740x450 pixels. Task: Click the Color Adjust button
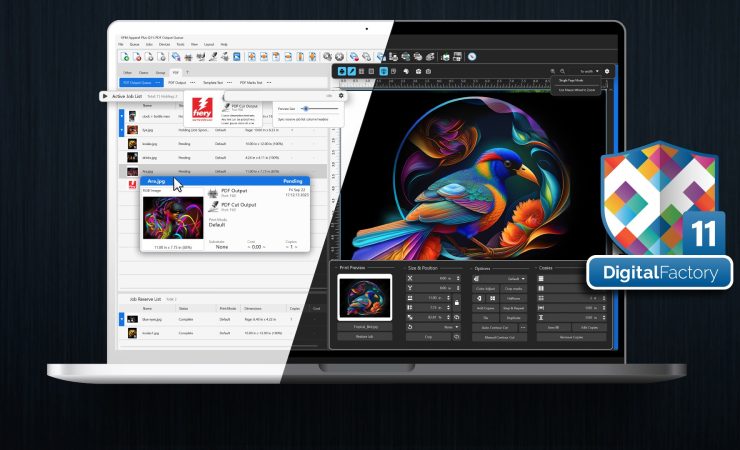pos(485,289)
